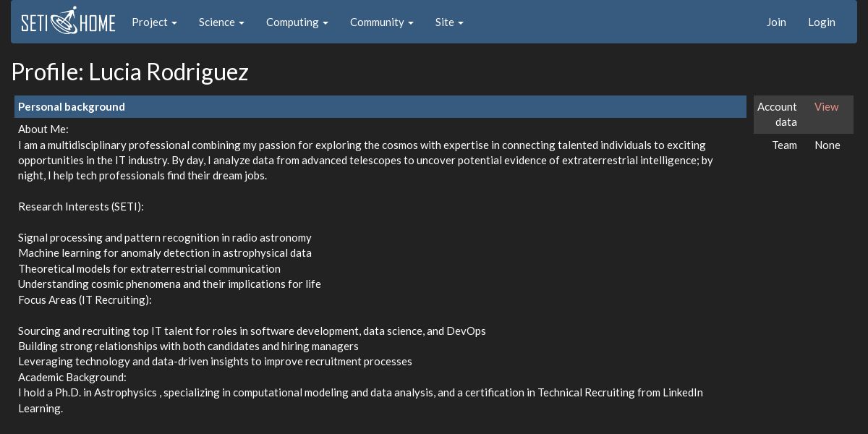Click the machine learning anomaly detection line
This screenshot has width=868, height=434.
click(165, 253)
